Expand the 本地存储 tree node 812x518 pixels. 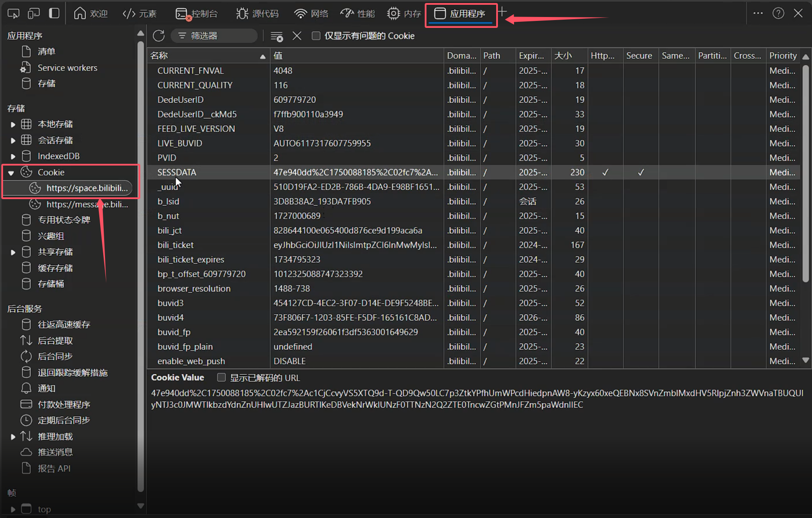click(x=13, y=124)
